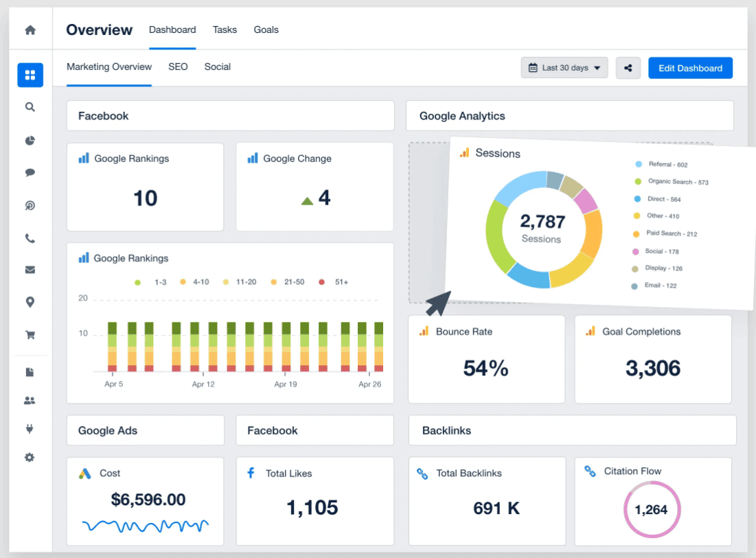This screenshot has height=558, width=756.
Task: Go to the home icon in the sidebar
Action: (x=30, y=30)
